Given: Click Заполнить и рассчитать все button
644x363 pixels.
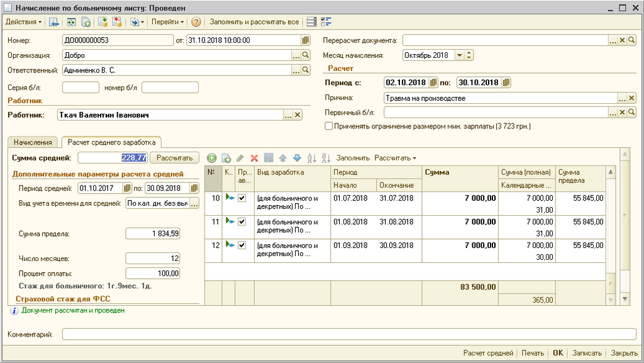Looking at the screenshot, I should [x=254, y=22].
